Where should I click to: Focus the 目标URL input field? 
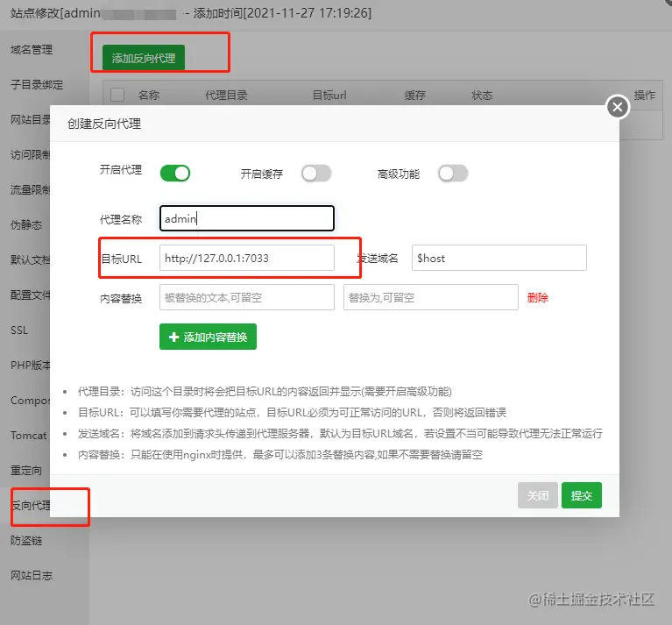[x=247, y=258]
